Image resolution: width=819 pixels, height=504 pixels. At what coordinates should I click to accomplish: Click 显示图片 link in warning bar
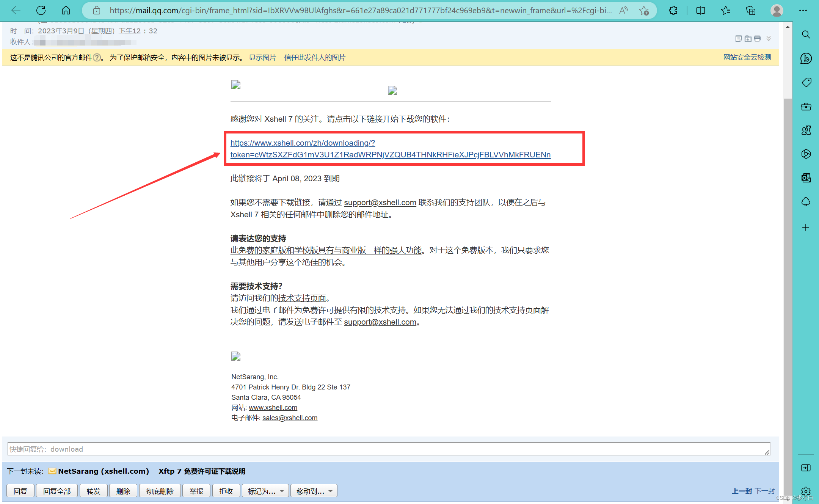(262, 57)
